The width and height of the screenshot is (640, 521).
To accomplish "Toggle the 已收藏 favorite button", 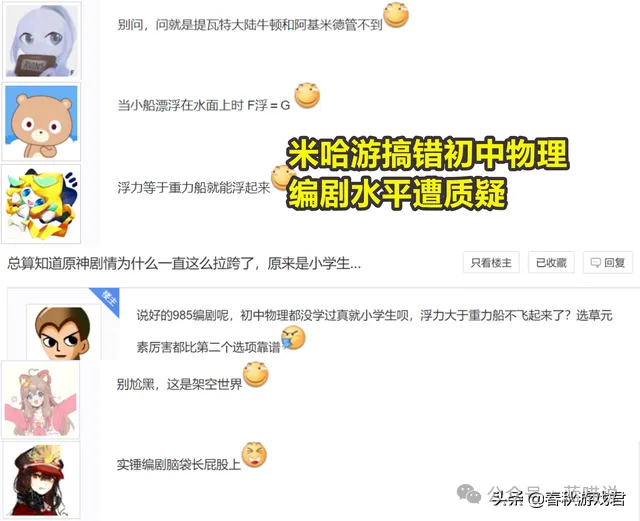I will 551,263.
